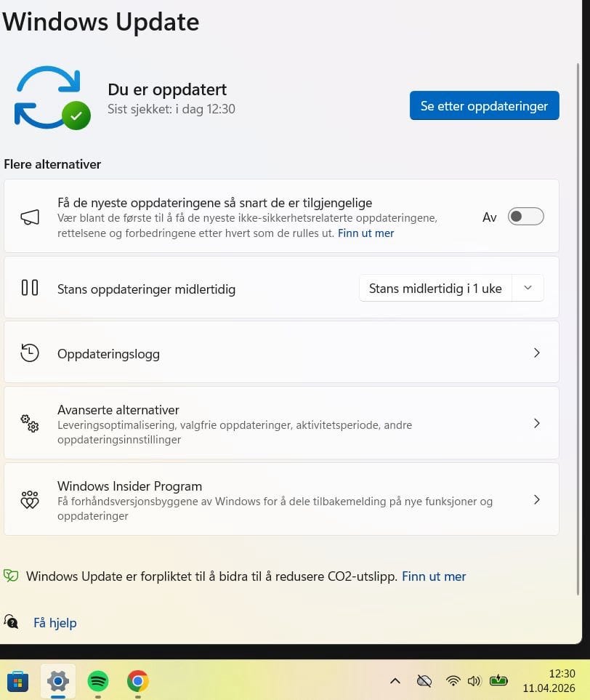Open Finn ut mer link about newest updates
The height and width of the screenshot is (700, 590).
[x=365, y=233]
